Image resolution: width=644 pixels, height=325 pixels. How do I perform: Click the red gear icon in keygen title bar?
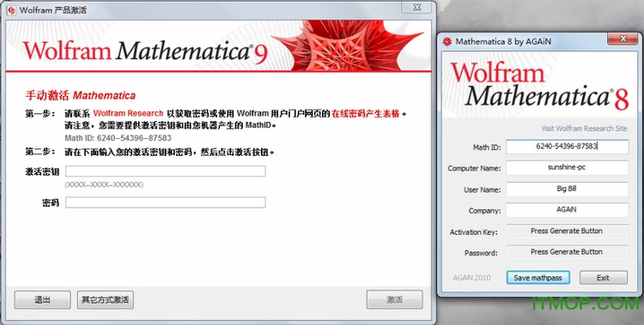447,41
